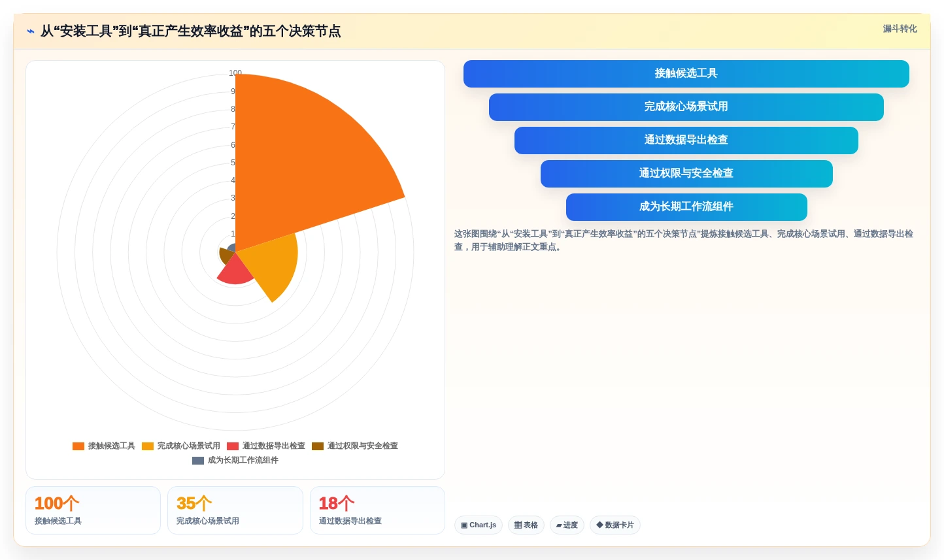The width and height of the screenshot is (944, 560).
Task: Click legend label 完成核心场景试用
Action: point(189,446)
